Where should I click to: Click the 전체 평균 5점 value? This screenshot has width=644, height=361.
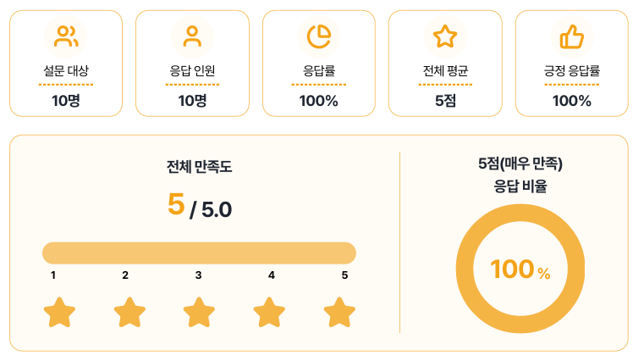tap(445, 101)
